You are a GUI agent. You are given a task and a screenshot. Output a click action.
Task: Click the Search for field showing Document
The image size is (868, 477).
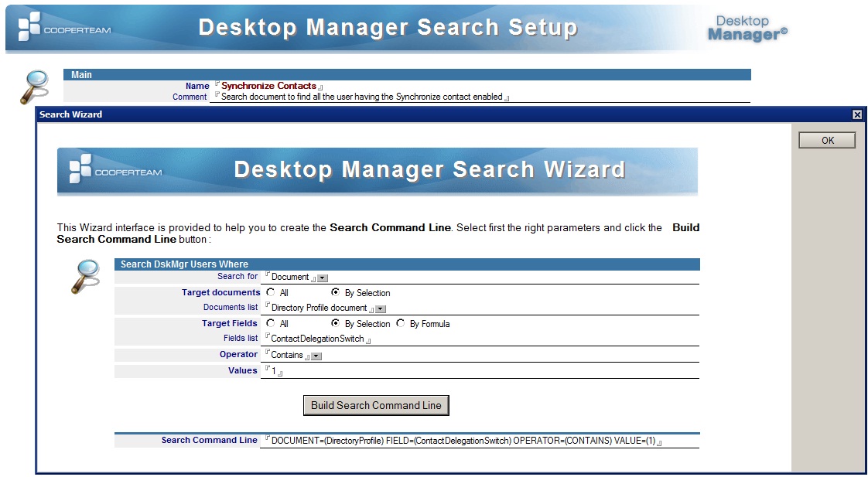coord(290,277)
